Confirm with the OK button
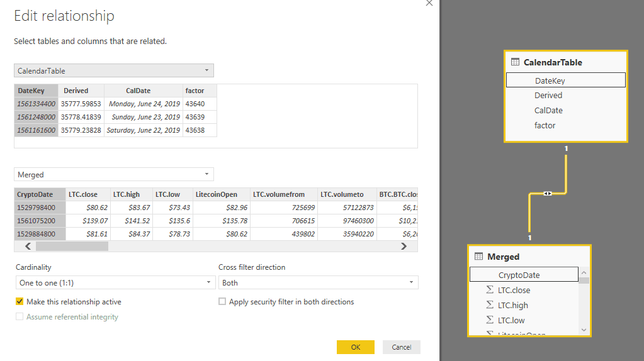Image resolution: width=644 pixels, height=361 pixels. tap(356, 347)
